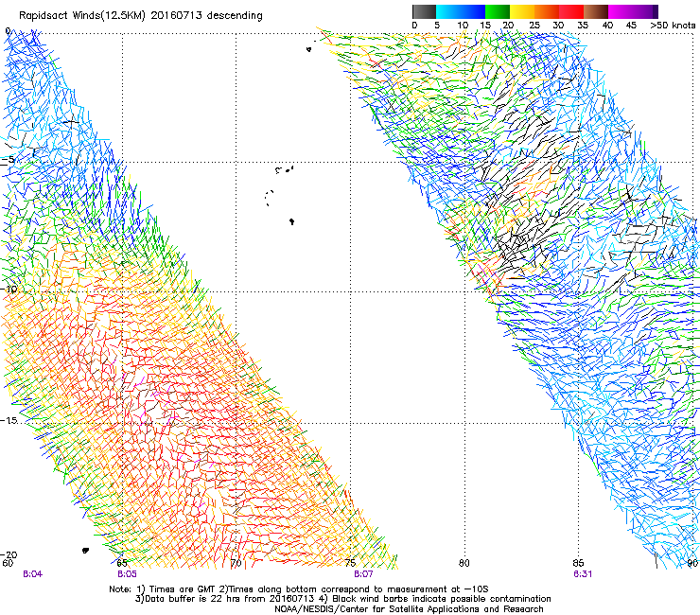The height and width of the screenshot is (615, 700).
Task: Click the yellow 20-25 knot legend segment
Action: pyautogui.click(x=522, y=11)
